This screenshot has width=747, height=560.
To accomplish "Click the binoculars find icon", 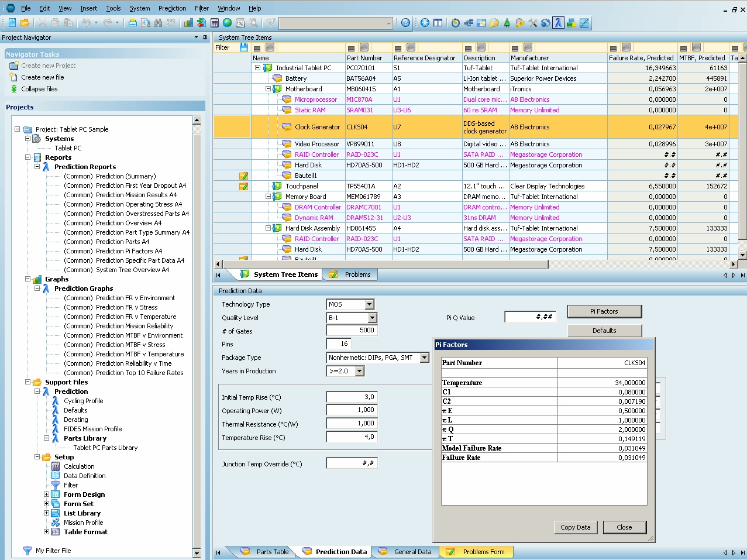I will click(x=158, y=23).
